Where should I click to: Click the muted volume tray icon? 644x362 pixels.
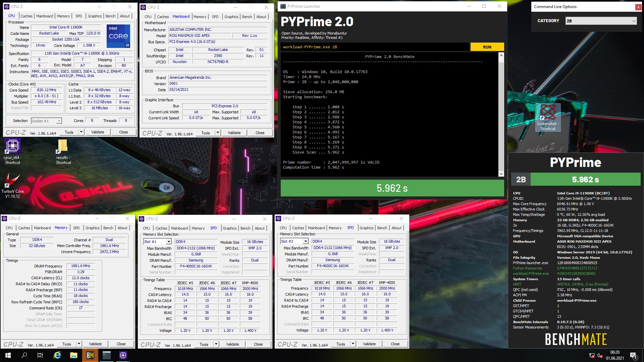pos(600,355)
